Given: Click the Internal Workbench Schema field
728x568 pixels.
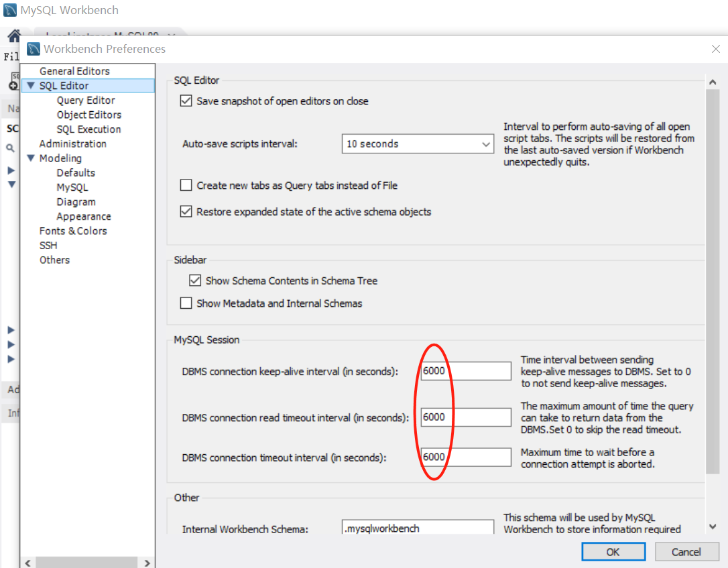Looking at the screenshot, I should (418, 527).
